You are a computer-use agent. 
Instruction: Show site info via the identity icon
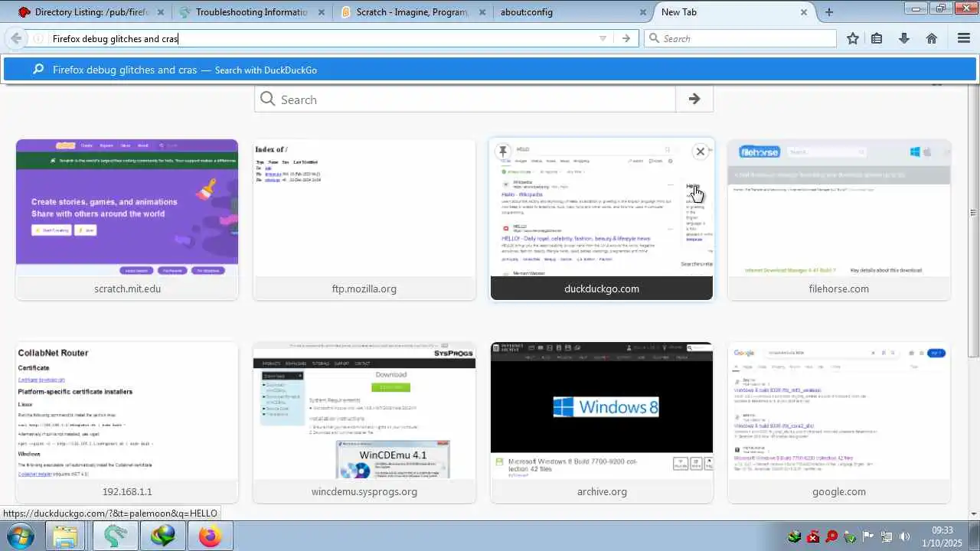[x=38, y=38]
